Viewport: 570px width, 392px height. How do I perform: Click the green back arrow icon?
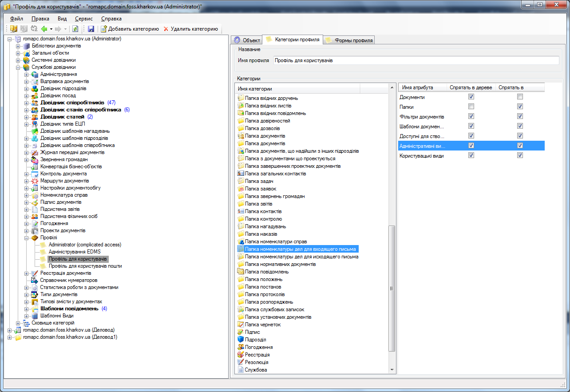tap(44, 29)
